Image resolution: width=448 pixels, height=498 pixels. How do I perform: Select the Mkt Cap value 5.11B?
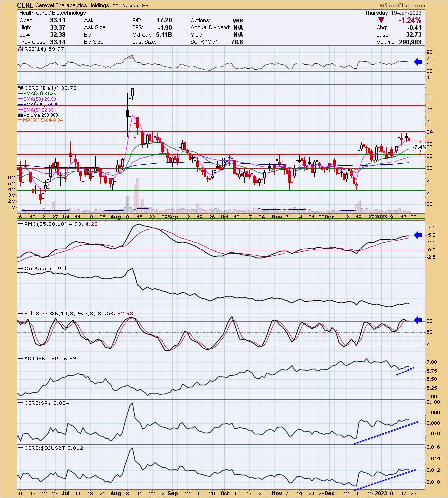pyautogui.click(x=164, y=35)
